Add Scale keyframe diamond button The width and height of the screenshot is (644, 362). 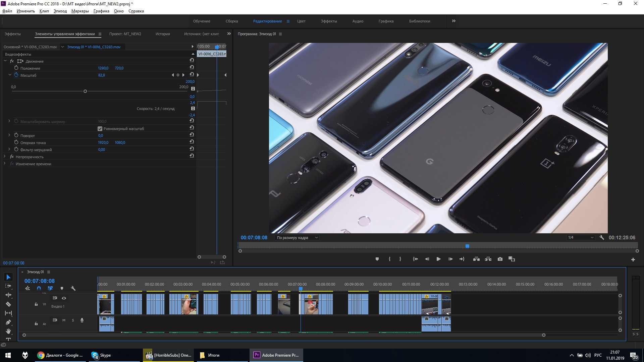point(178,75)
